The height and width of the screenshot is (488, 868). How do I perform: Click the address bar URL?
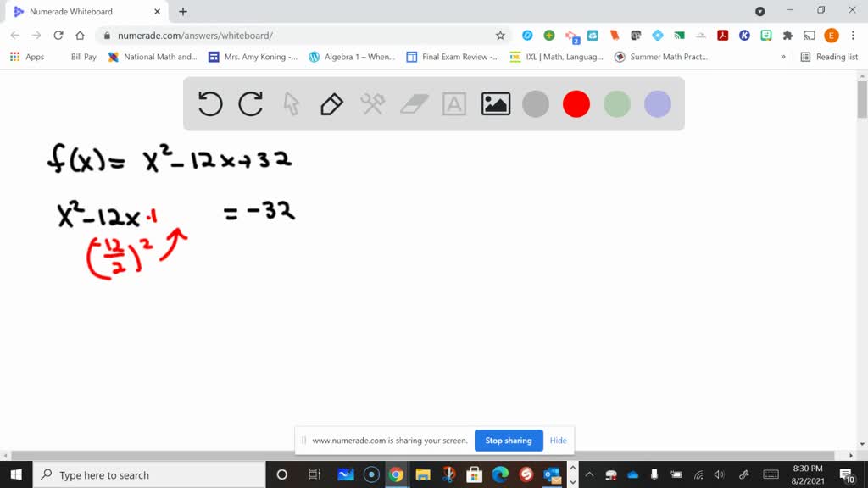click(195, 36)
